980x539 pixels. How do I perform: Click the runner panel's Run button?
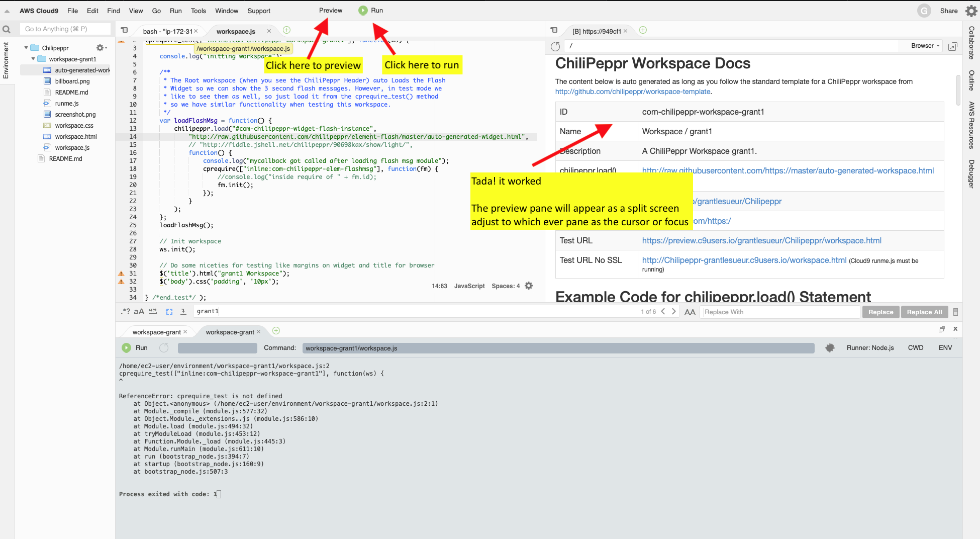pyautogui.click(x=135, y=347)
